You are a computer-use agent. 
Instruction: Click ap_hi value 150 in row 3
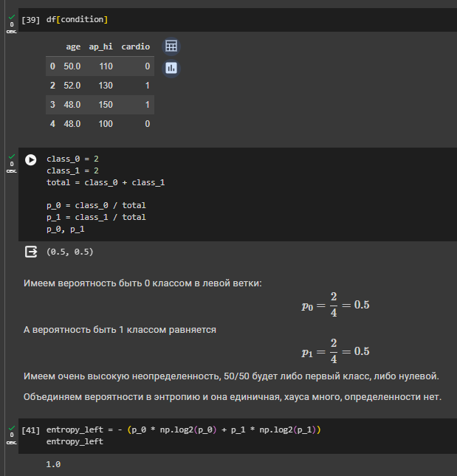[x=106, y=105]
